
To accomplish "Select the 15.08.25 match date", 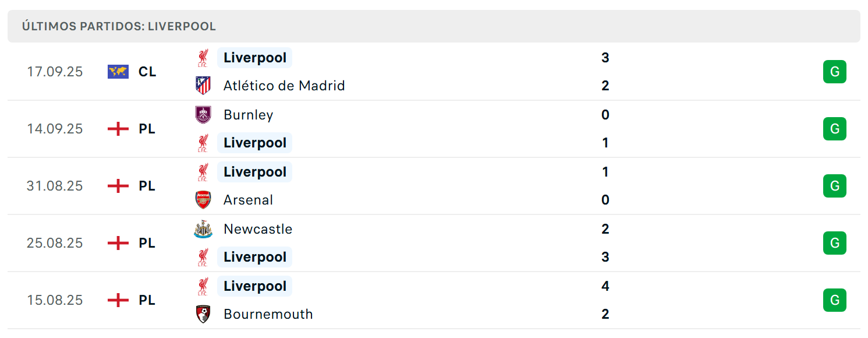I will (55, 300).
